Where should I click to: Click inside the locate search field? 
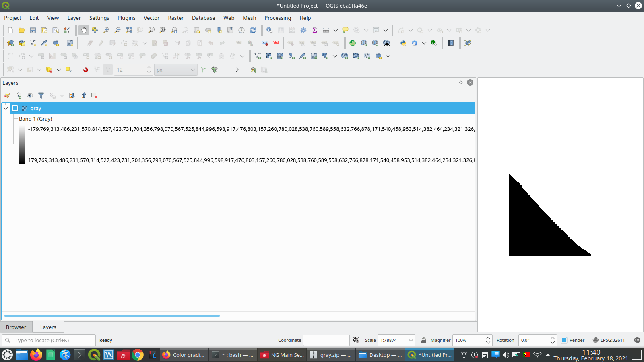click(48, 340)
